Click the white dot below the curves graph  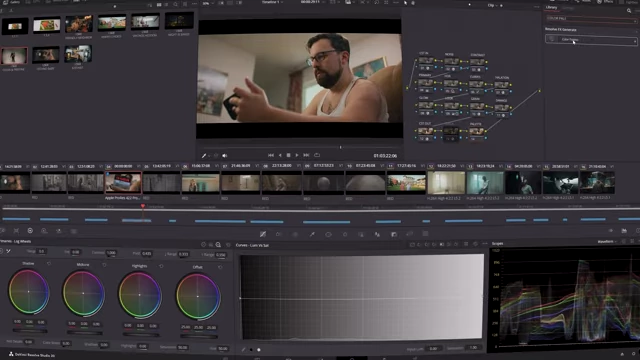click(259, 350)
